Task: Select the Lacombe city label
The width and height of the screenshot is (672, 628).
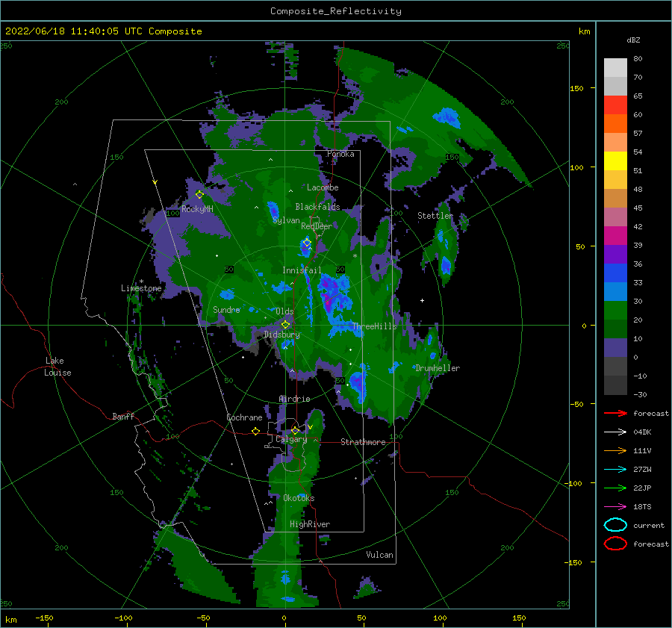Action: click(323, 187)
